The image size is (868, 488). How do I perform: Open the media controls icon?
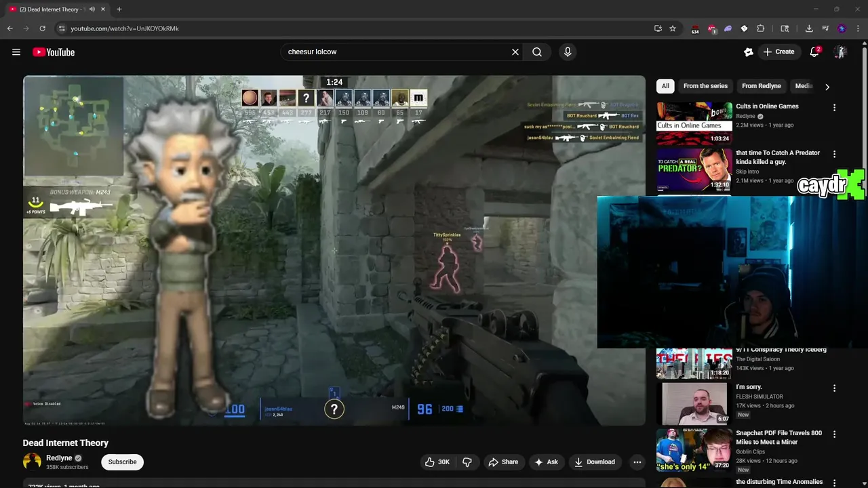click(825, 28)
